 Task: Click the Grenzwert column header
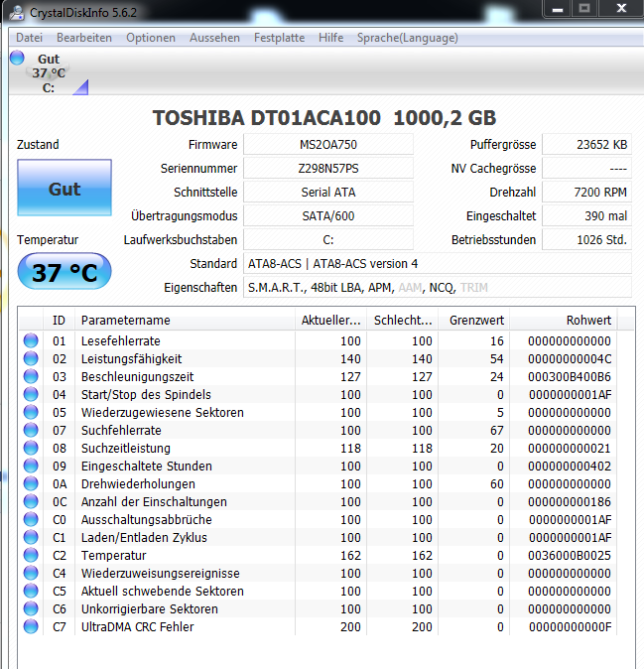tap(474, 320)
